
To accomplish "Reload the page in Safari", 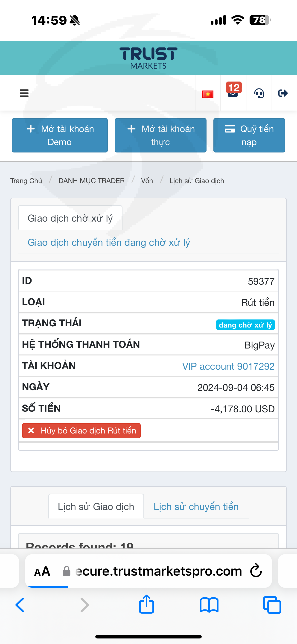I will [x=256, y=571].
